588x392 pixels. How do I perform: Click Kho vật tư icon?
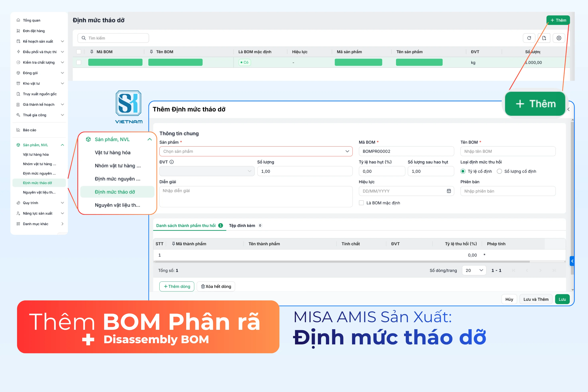(x=18, y=83)
